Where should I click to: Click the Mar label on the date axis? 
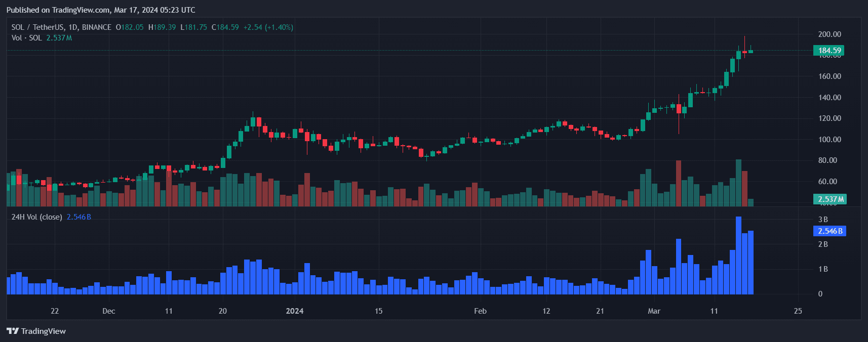click(x=654, y=311)
